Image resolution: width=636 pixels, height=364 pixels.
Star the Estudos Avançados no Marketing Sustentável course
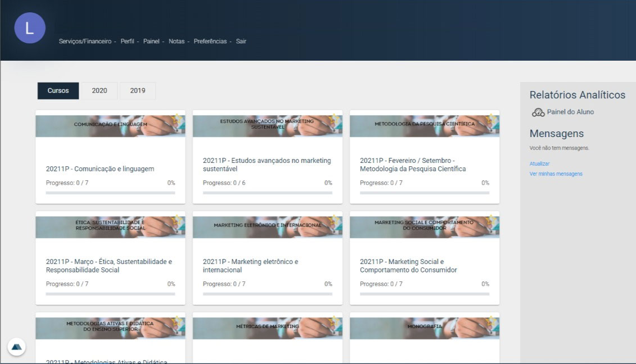334,119
